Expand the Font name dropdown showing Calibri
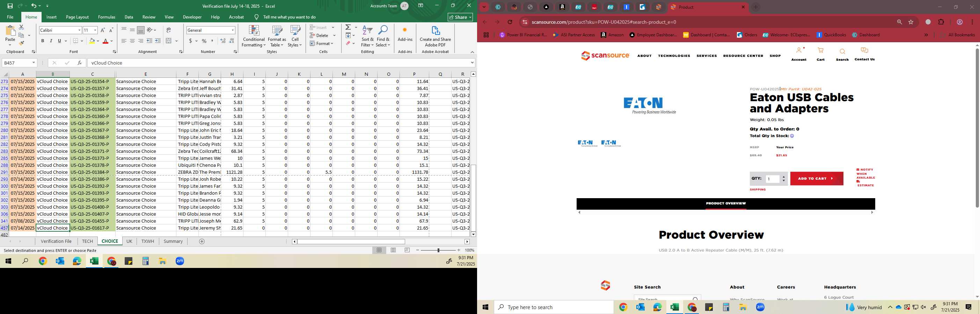The height and width of the screenshot is (314, 980). [x=80, y=30]
